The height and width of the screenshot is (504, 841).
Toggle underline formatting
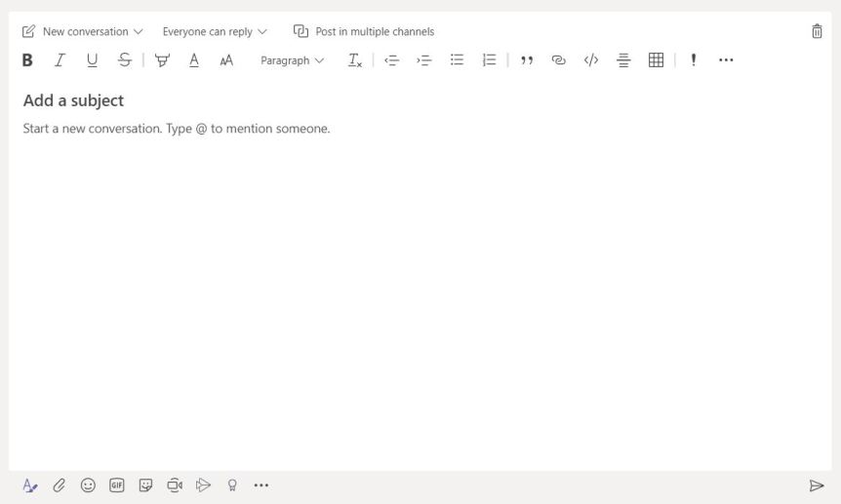(92, 60)
